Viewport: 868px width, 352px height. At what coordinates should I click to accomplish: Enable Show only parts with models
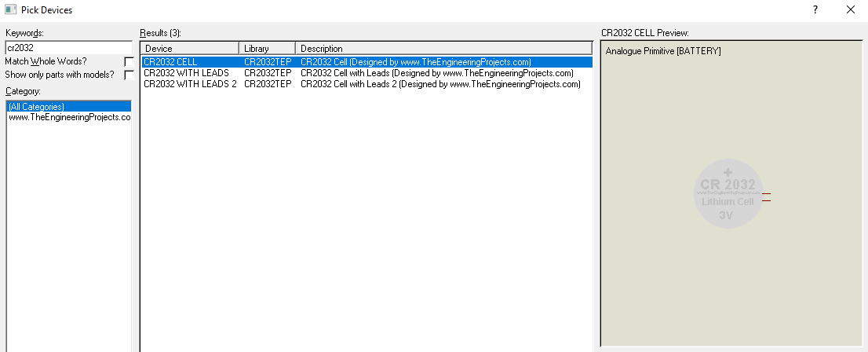pyautogui.click(x=129, y=75)
